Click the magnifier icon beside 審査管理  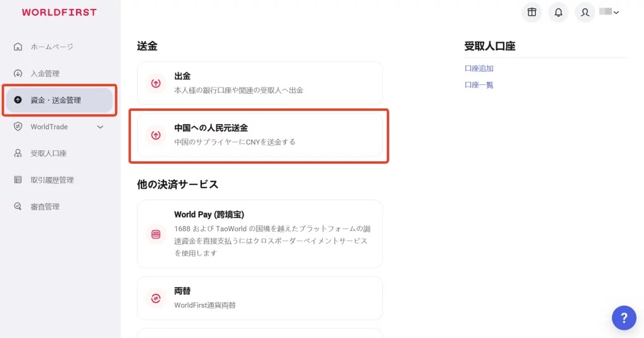tap(18, 206)
